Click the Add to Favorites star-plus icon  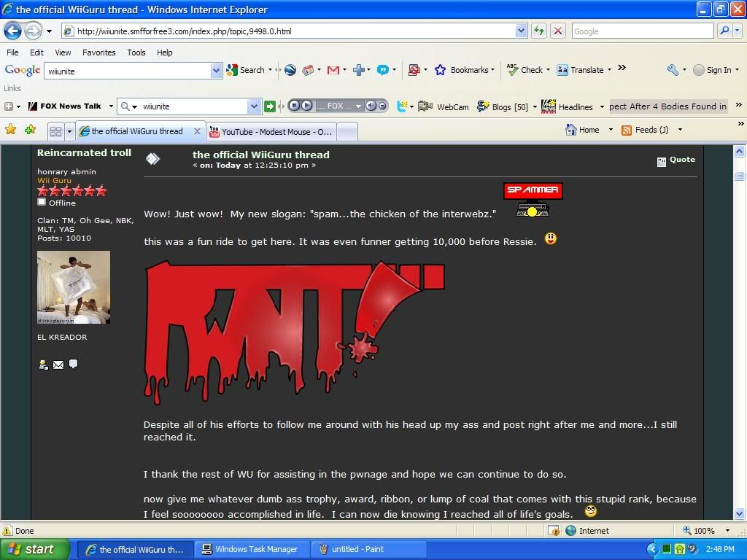tap(30, 130)
